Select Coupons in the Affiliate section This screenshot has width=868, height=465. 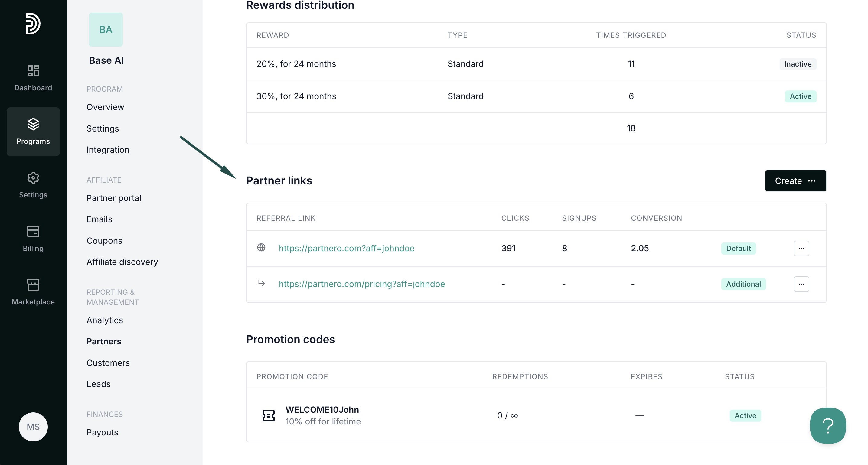pos(104,241)
